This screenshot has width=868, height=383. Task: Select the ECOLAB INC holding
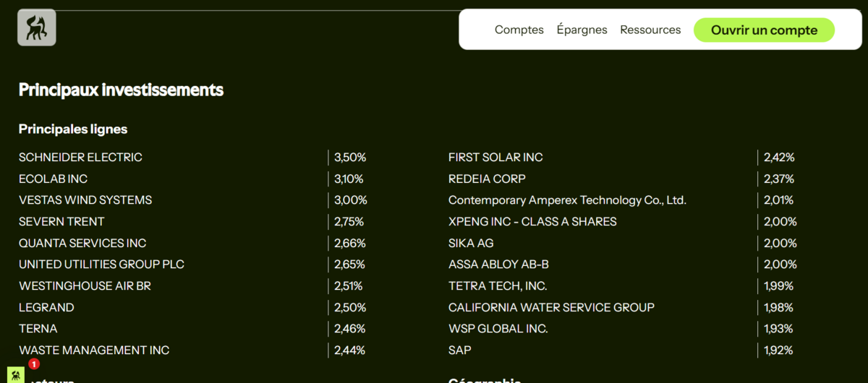pos(53,178)
